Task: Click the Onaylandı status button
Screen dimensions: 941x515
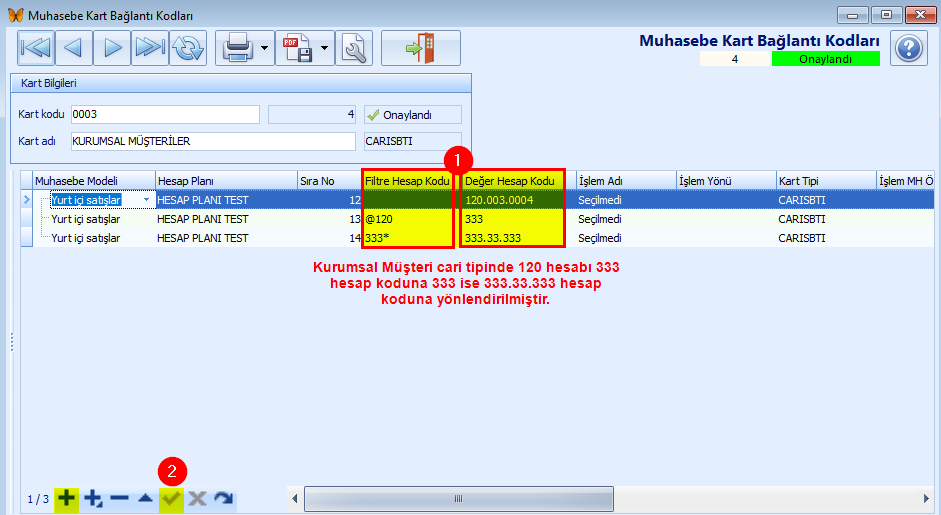Action: (413, 115)
